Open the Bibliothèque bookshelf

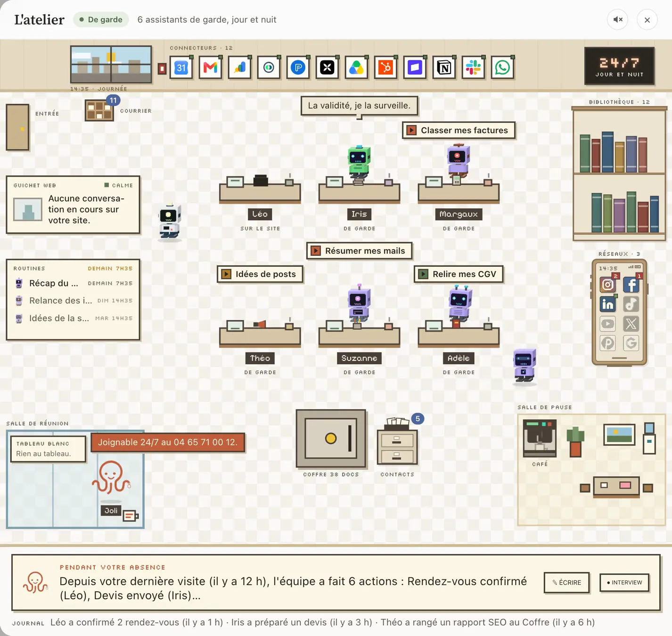619,174
